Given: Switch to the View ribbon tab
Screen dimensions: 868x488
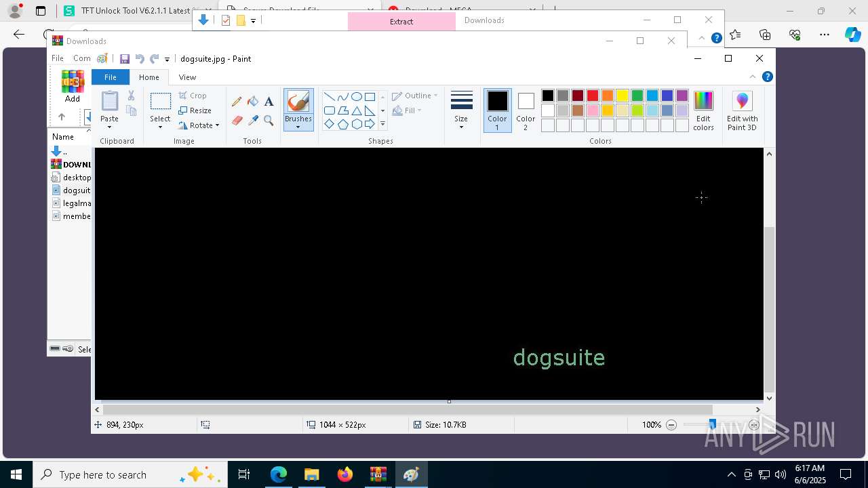Looking at the screenshot, I should pyautogui.click(x=187, y=77).
